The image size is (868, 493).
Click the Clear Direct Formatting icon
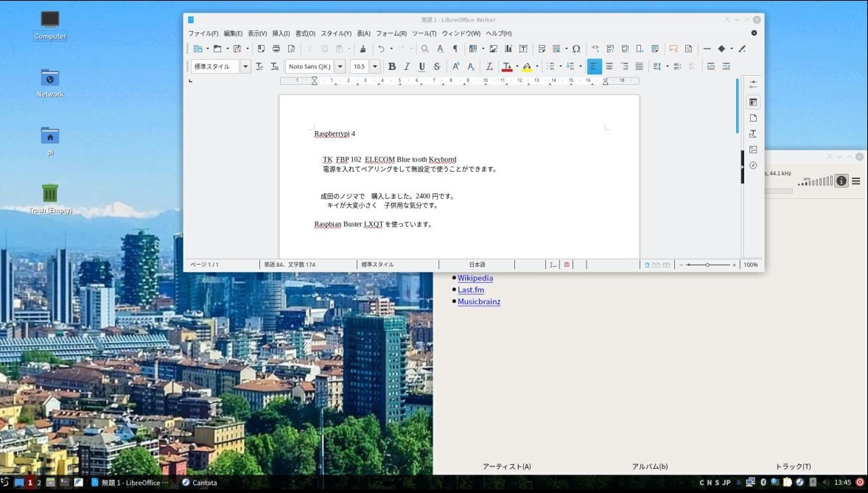489,66
